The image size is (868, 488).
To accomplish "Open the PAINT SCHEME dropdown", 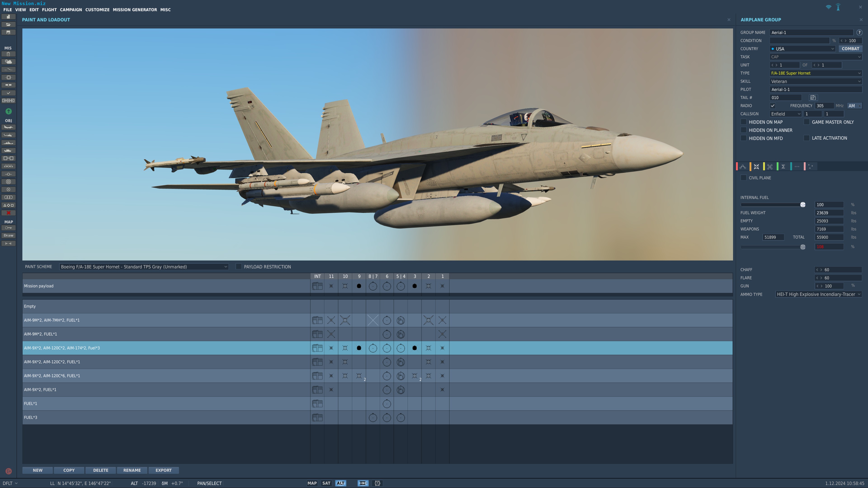I will 143,266.
